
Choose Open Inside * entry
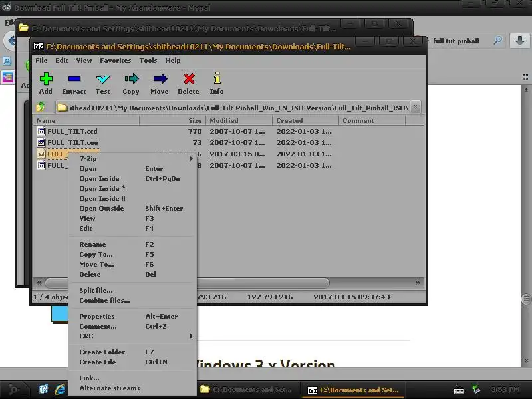coord(132,188)
